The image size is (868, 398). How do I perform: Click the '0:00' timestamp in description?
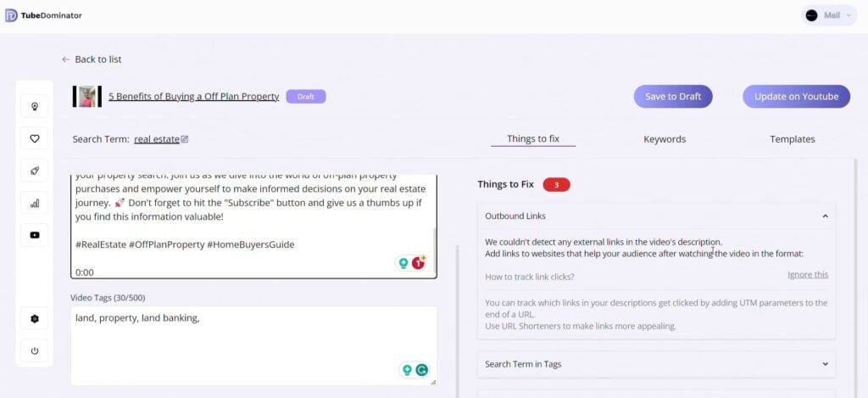click(84, 272)
